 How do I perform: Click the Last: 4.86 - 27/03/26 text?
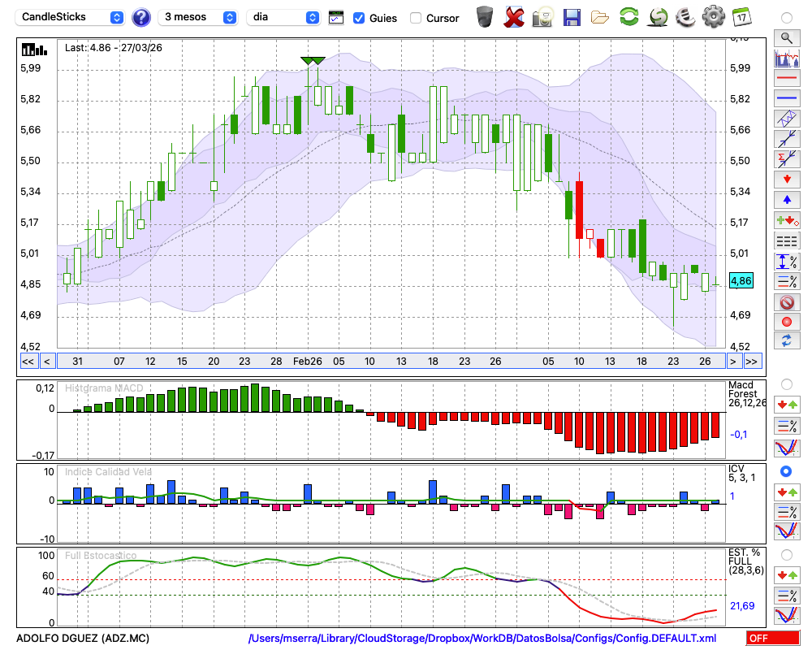point(114,48)
